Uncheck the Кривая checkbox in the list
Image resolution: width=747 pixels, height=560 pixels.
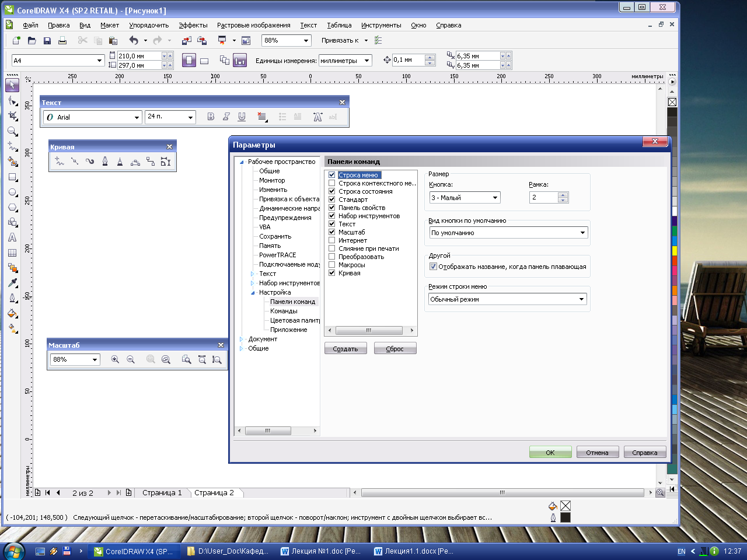[x=332, y=273]
